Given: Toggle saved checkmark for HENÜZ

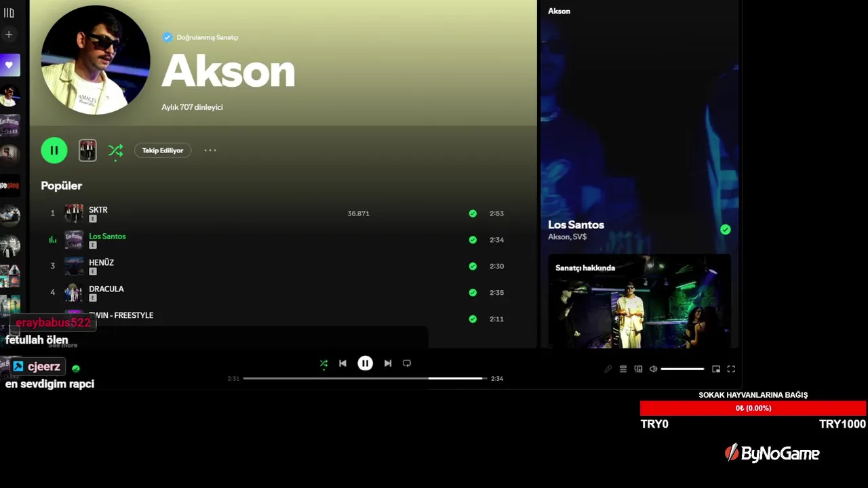Looking at the screenshot, I should pos(473,266).
